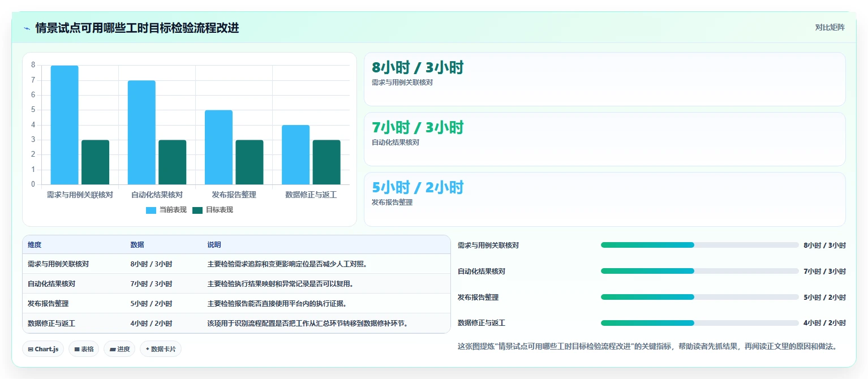Click table value 7小时 / 3小时
Screen dimensions: 868x379
(151, 284)
